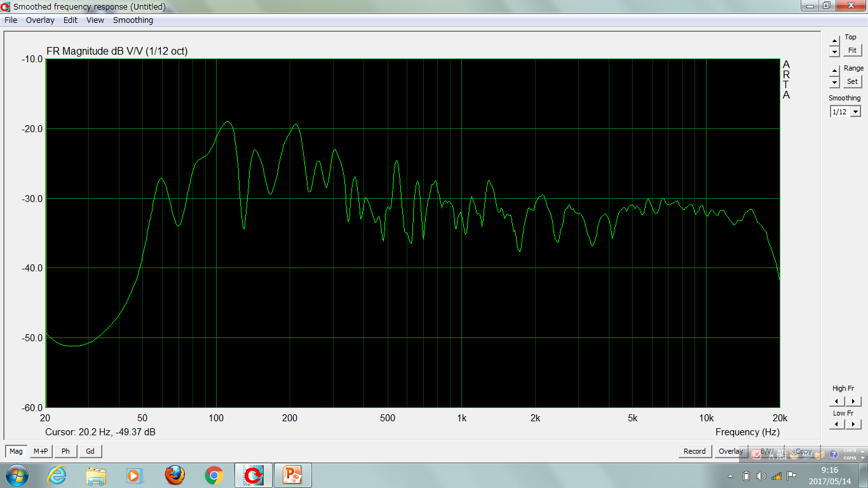
Task: Open Windows Explorer folder icon
Action: tap(96, 475)
